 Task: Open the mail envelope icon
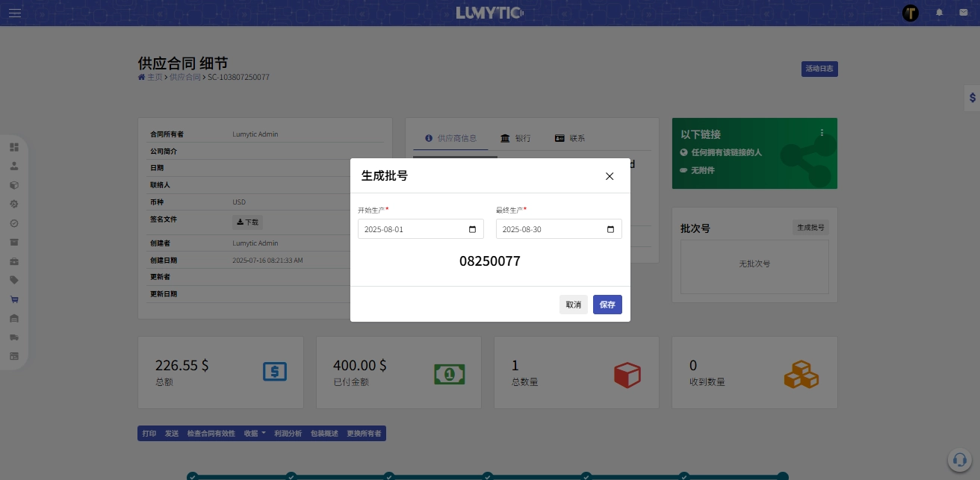(x=964, y=13)
